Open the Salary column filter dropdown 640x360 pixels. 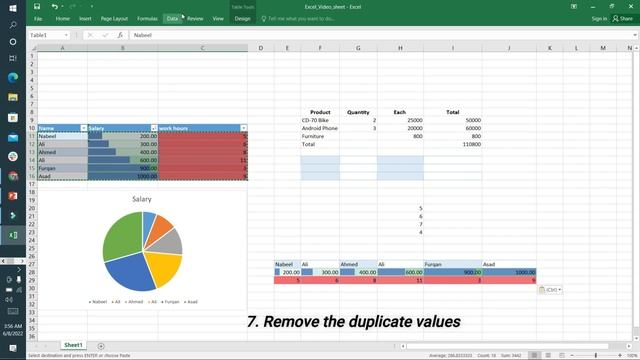click(154, 128)
